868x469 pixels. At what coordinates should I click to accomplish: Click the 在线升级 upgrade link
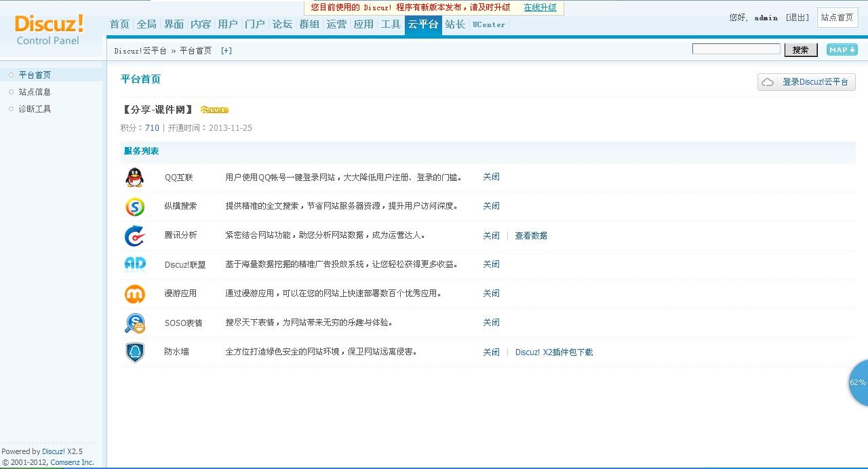pos(540,7)
